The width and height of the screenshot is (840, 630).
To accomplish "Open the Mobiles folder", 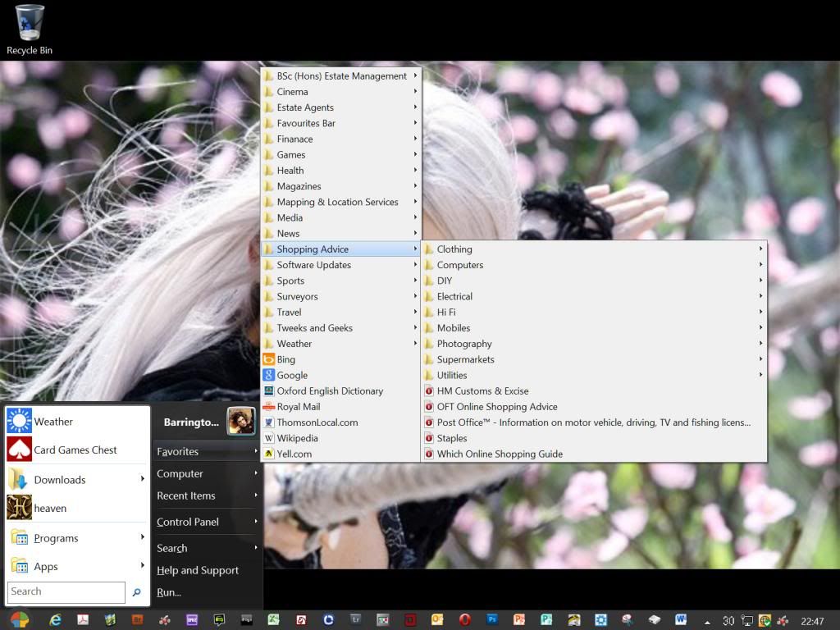I will pos(594,328).
